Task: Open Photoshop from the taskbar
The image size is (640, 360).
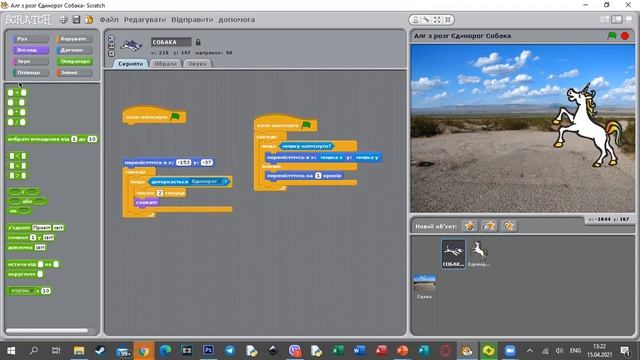Action: (208, 351)
